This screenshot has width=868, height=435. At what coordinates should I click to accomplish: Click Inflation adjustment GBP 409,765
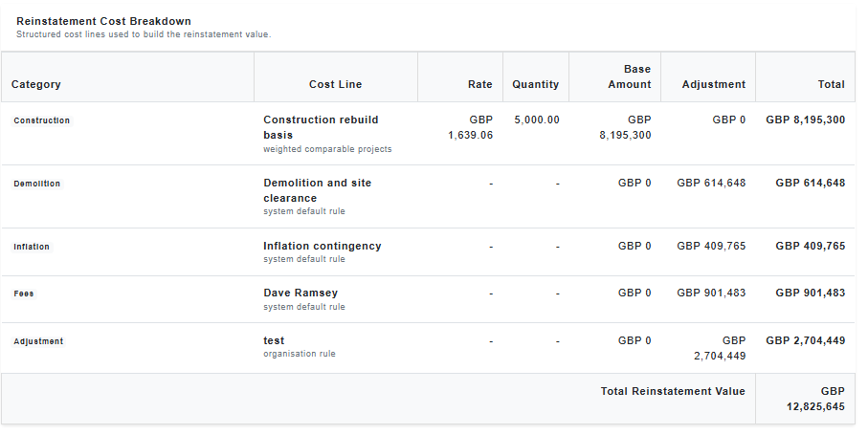[711, 246]
